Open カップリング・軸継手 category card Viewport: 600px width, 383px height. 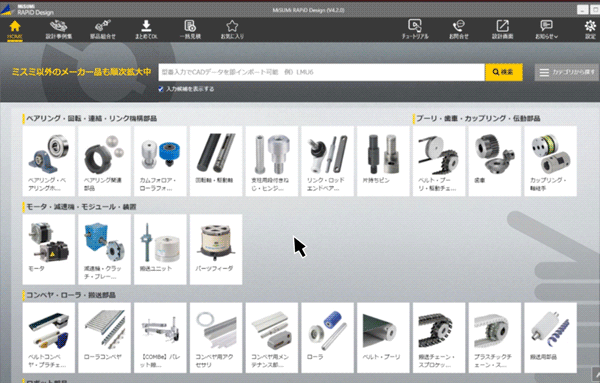(x=551, y=161)
